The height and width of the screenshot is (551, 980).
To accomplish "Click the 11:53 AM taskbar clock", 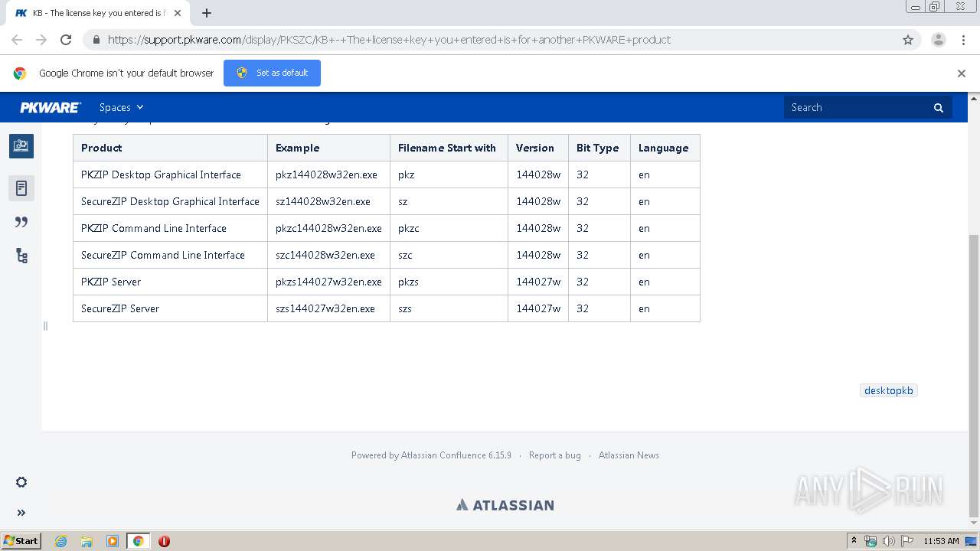I will 941,541.
